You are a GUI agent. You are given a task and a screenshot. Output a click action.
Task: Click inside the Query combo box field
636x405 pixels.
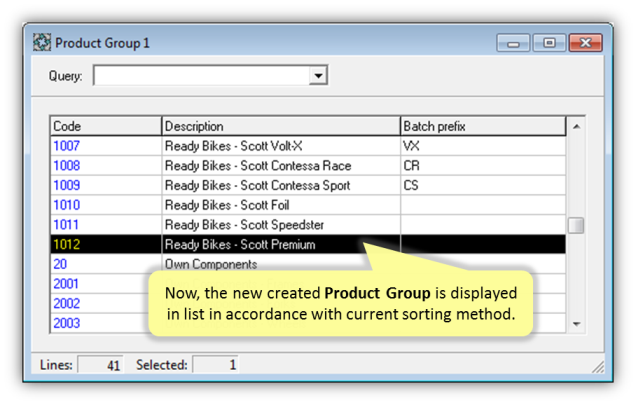pos(201,75)
